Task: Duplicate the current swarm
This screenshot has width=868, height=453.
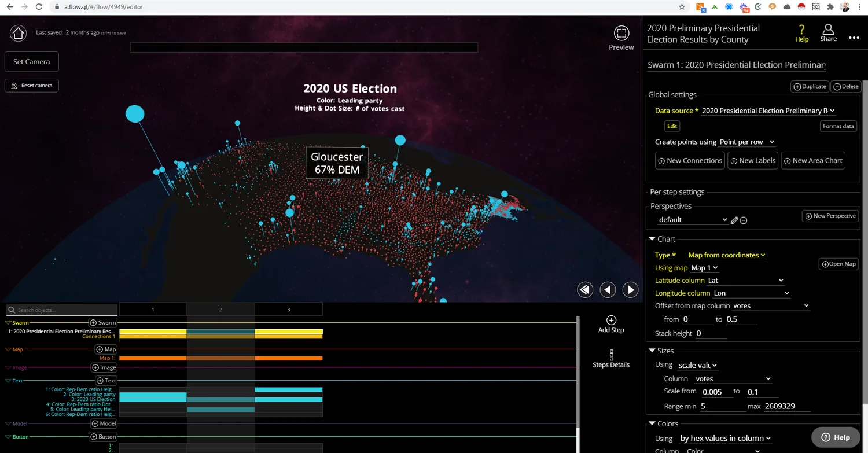Action: click(x=810, y=86)
